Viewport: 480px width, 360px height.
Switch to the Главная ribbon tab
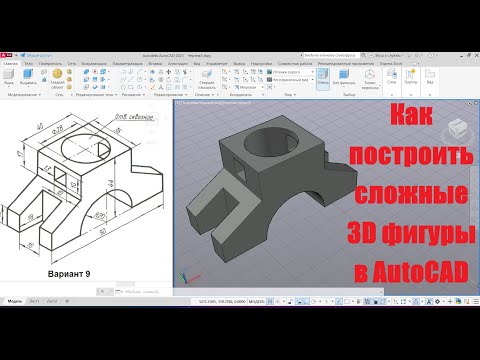pyautogui.click(x=10, y=63)
